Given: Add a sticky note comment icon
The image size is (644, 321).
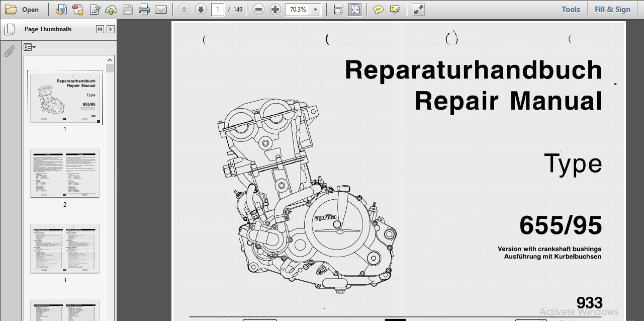Looking at the screenshot, I should tap(379, 10).
